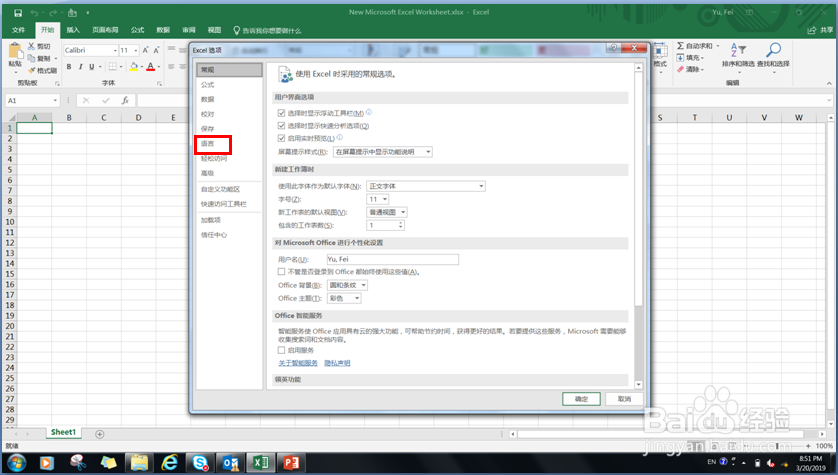Open the Name Box A1 dropdown
838x475 pixels.
coord(55,100)
